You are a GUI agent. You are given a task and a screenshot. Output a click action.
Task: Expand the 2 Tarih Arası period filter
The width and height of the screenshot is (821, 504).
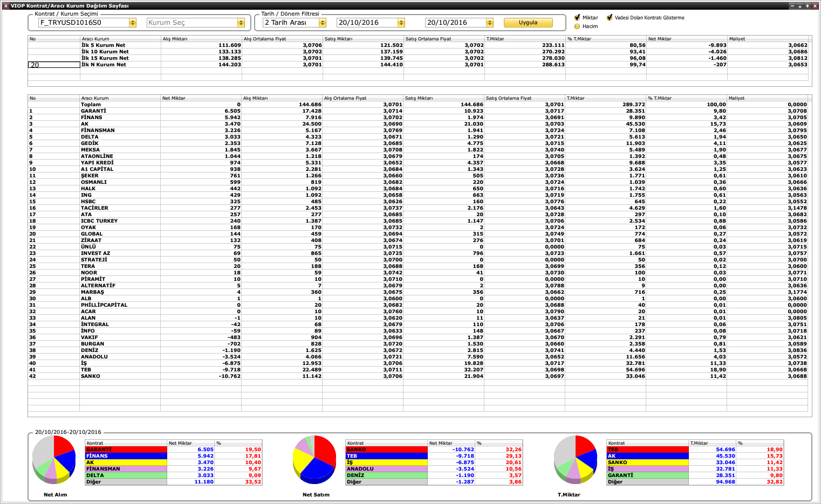(323, 23)
